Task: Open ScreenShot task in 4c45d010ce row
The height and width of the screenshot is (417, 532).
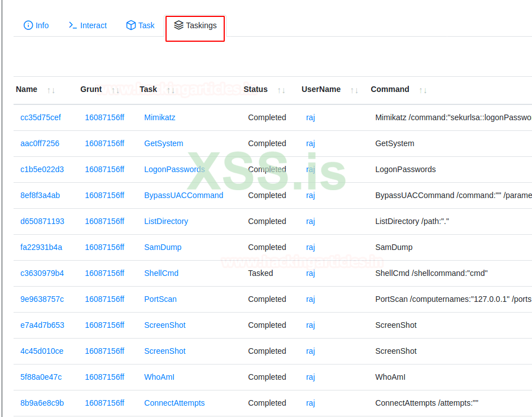Action: 165,351
